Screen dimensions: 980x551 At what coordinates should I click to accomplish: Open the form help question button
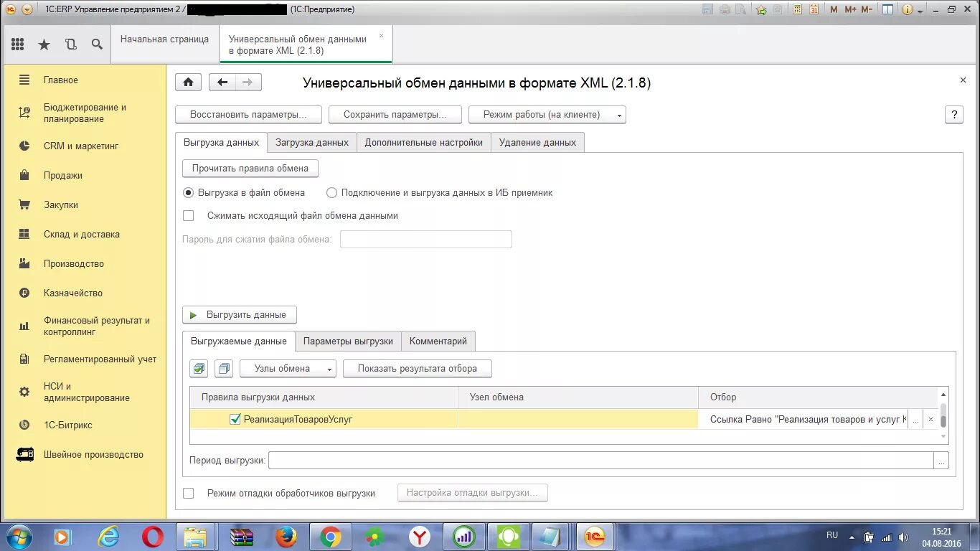tap(953, 115)
